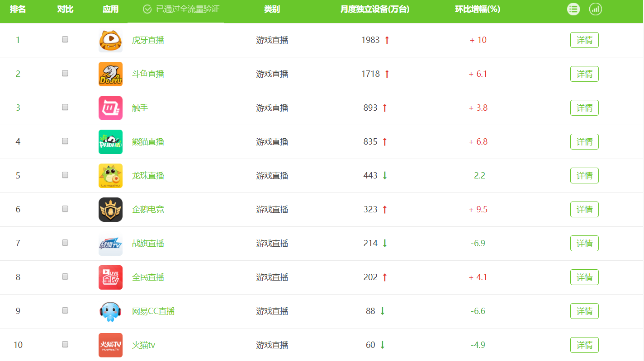Tick compare checkbox for 战旗直播
Viewport: 644px width, 361px height.
(x=65, y=243)
